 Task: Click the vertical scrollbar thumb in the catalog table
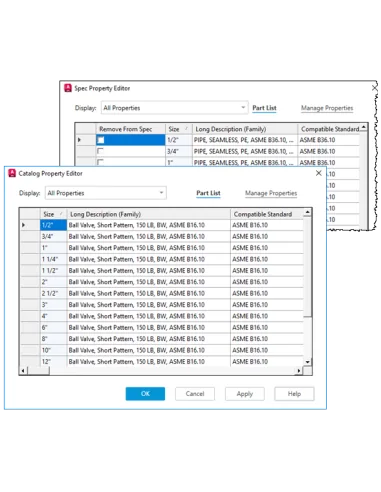308,266
